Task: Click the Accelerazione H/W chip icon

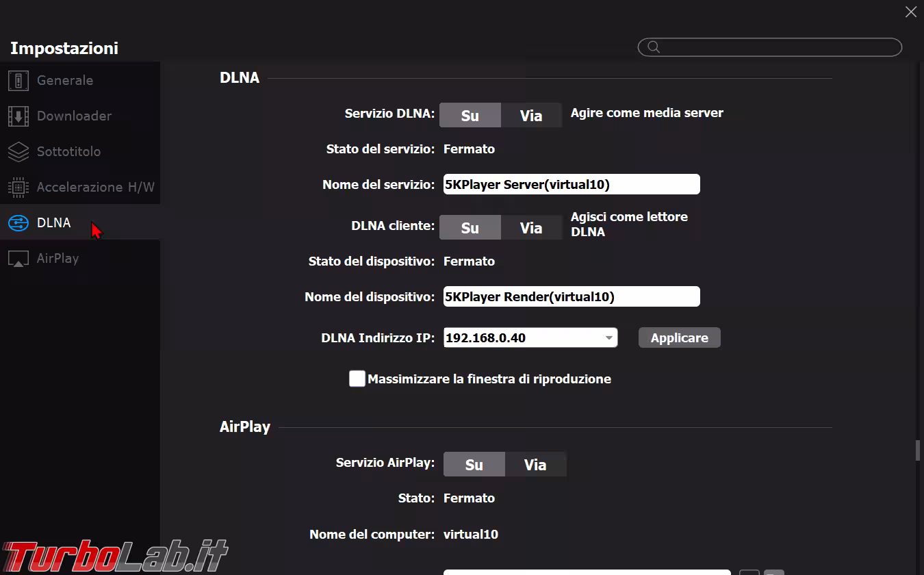Action: pos(18,187)
